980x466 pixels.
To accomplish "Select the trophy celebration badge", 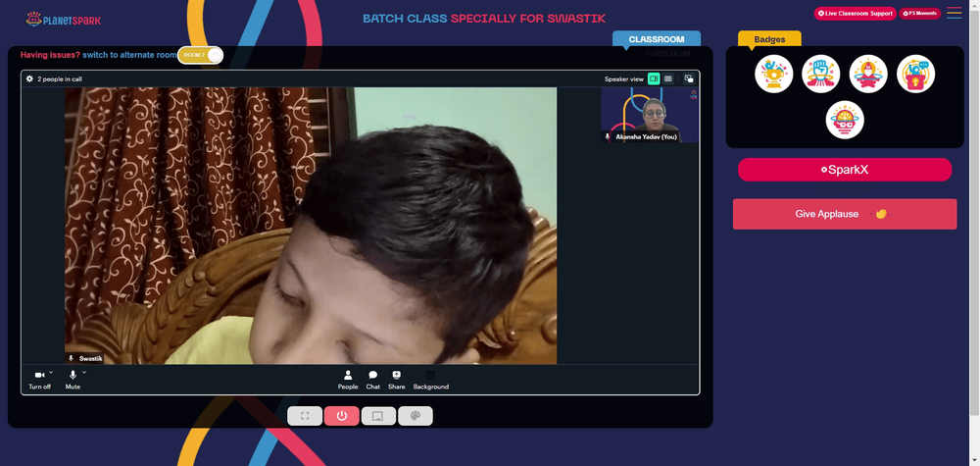I will [x=774, y=74].
